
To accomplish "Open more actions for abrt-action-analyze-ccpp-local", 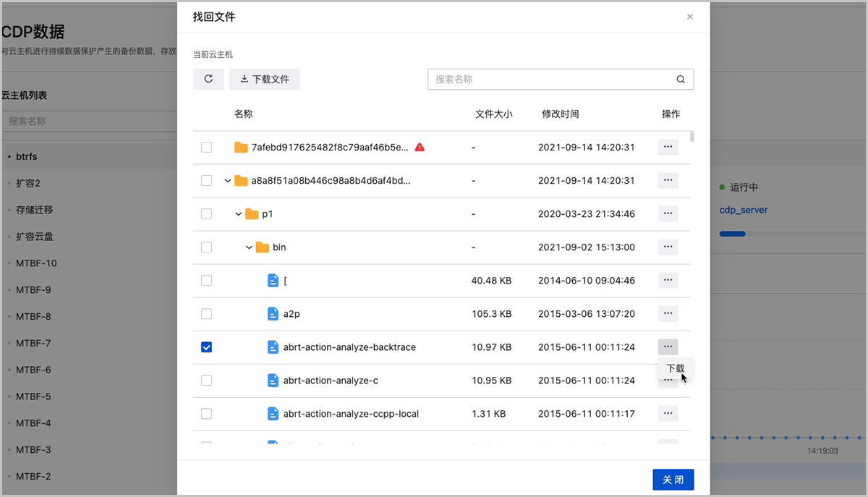I will (x=668, y=414).
